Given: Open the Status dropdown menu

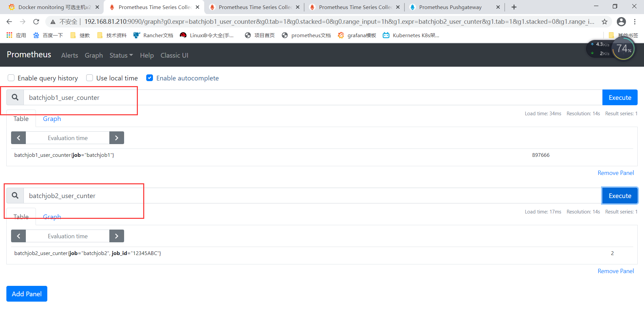Looking at the screenshot, I should pyautogui.click(x=121, y=55).
